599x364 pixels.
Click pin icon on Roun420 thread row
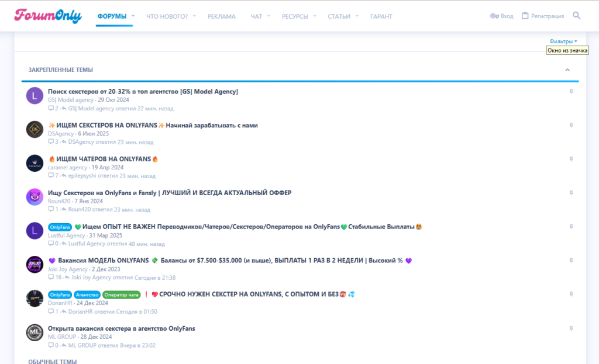point(571,193)
